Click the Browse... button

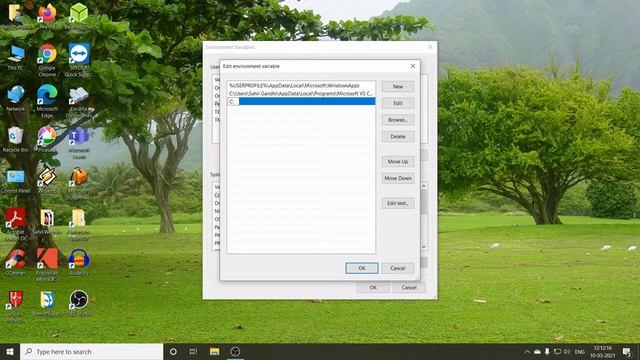(398, 120)
